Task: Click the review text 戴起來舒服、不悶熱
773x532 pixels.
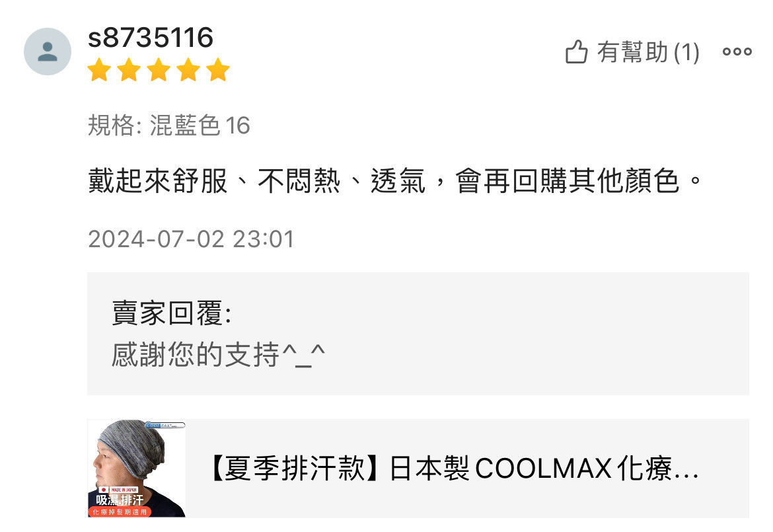Action: [x=214, y=181]
